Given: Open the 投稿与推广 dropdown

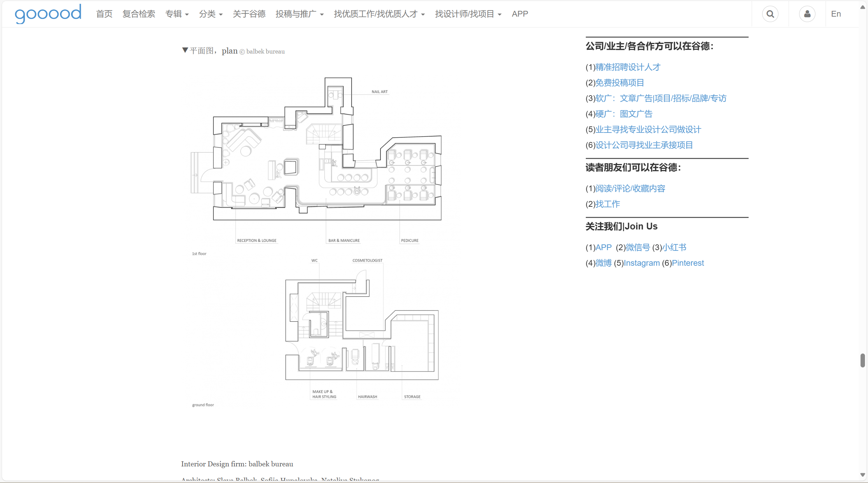Looking at the screenshot, I should (x=299, y=14).
